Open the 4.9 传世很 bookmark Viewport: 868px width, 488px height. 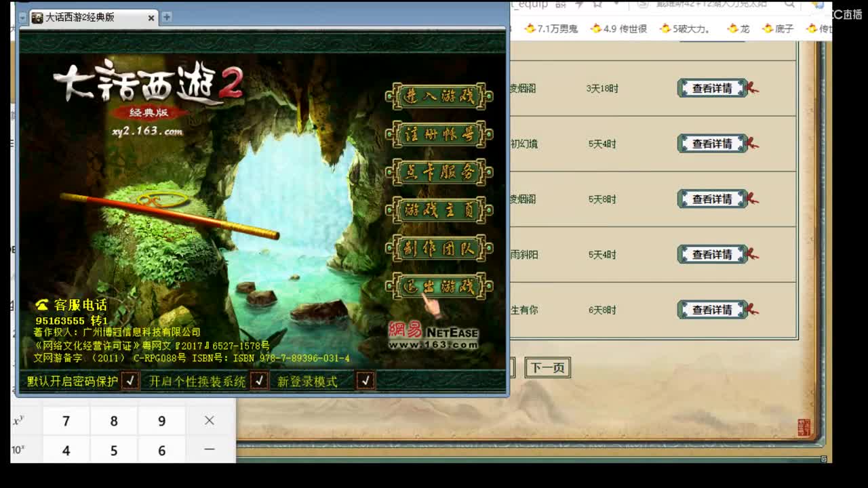(x=618, y=28)
